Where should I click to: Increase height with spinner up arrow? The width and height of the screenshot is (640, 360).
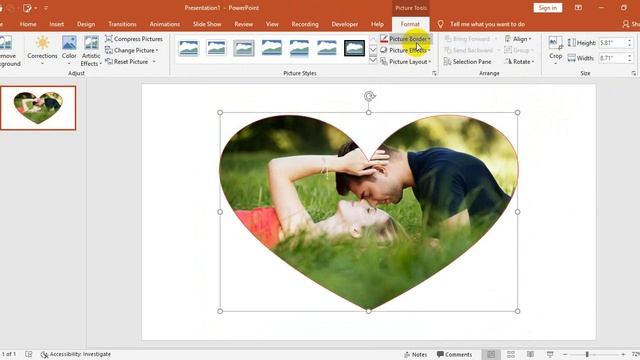tap(630, 40)
